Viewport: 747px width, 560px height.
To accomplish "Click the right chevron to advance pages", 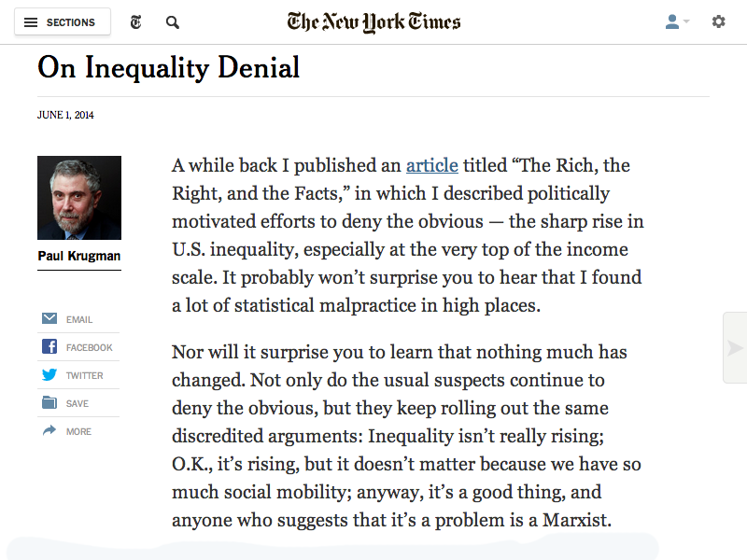I will (734, 346).
